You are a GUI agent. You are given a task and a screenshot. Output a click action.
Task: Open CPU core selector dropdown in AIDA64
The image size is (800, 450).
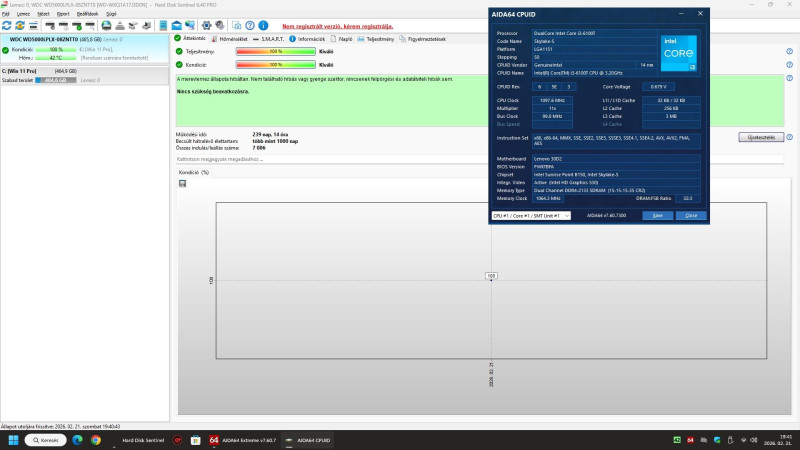point(531,216)
